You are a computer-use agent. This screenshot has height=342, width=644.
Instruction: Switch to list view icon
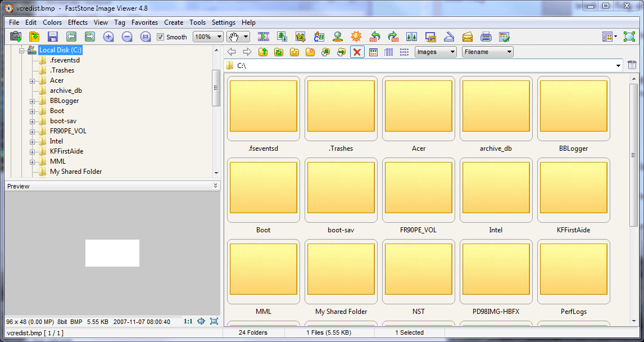(404, 52)
